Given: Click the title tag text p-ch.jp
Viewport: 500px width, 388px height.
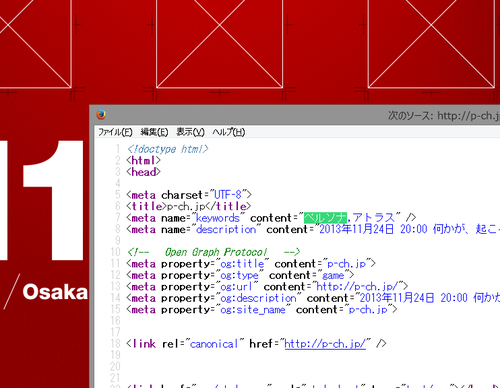Looking at the screenshot, I should (x=186, y=206).
